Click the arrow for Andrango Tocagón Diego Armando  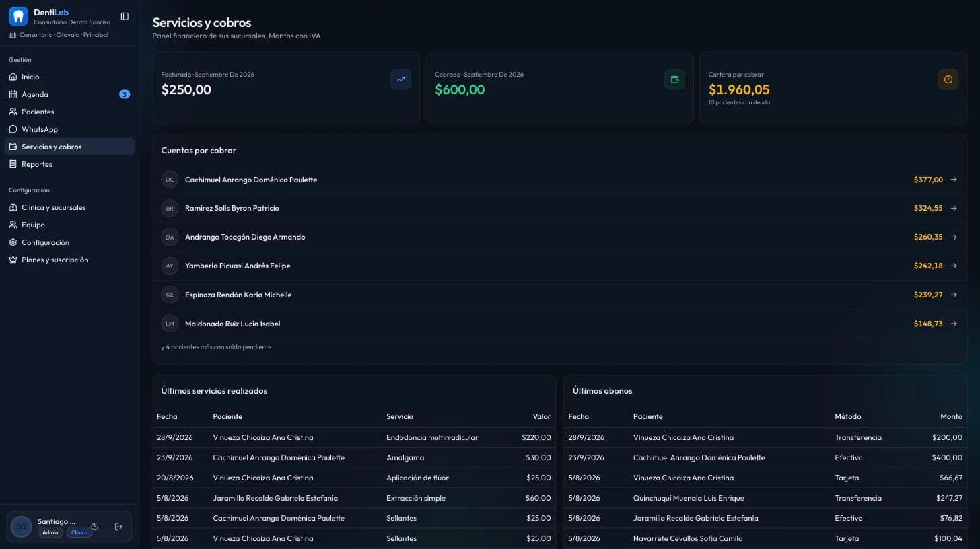click(x=954, y=237)
